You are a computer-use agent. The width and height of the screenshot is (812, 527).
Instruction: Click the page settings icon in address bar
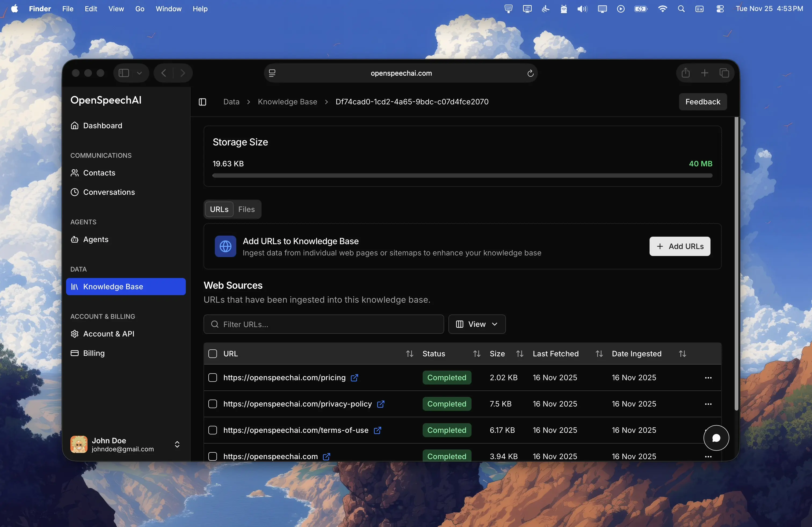tap(272, 73)
